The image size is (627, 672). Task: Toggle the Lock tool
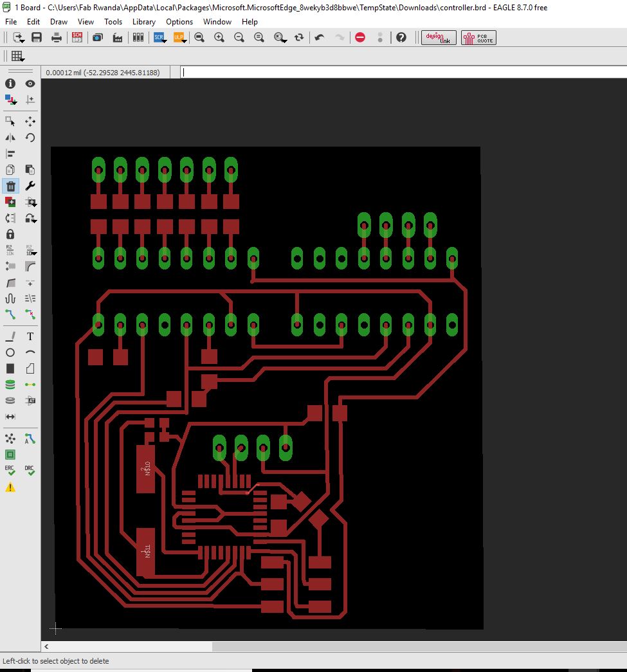[x=10, y=235]
